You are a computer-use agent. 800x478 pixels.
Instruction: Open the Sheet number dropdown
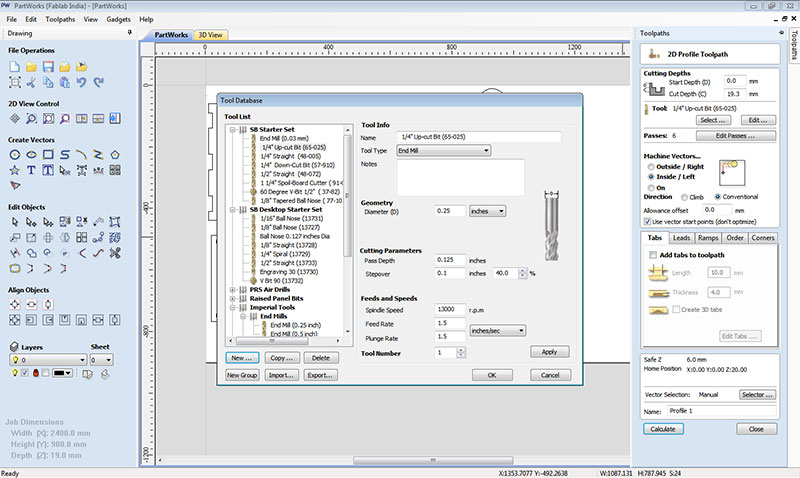coord(101,360)
